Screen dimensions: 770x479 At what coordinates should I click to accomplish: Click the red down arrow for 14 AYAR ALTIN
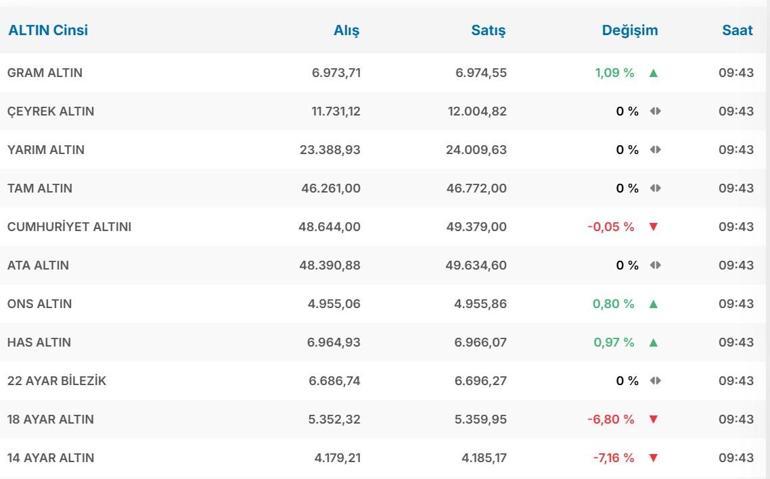(x=653, y=458)
